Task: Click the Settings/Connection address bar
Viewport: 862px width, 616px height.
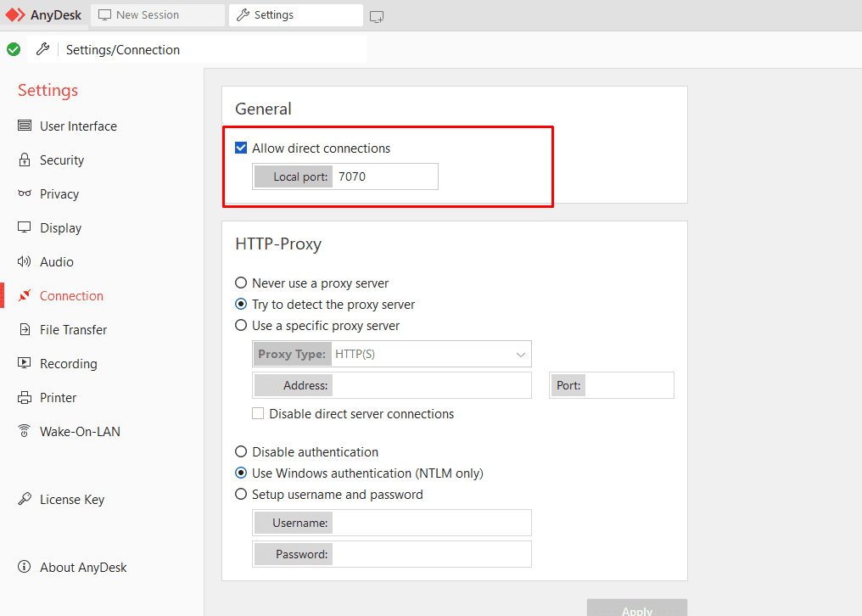Action: click(197, 49)
